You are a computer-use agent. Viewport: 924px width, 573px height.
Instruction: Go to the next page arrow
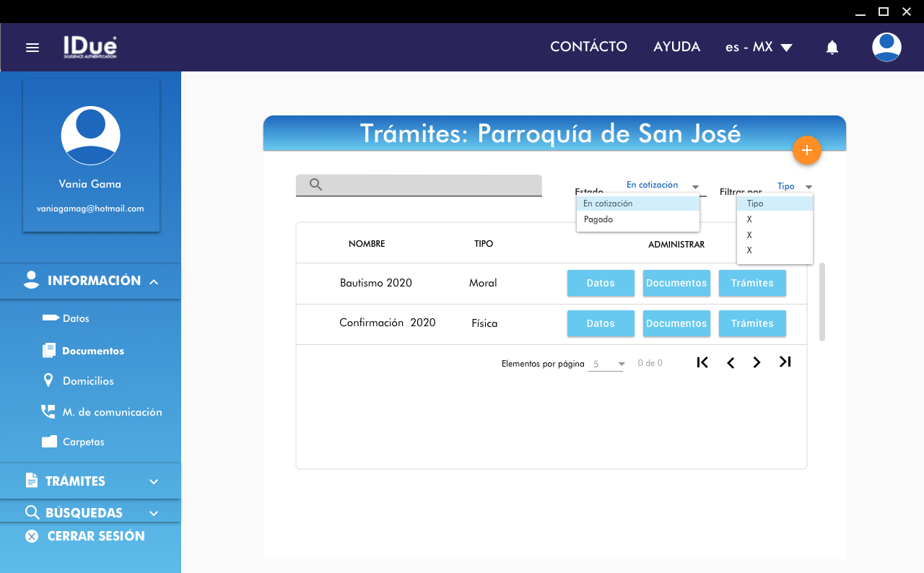[757, 362]
